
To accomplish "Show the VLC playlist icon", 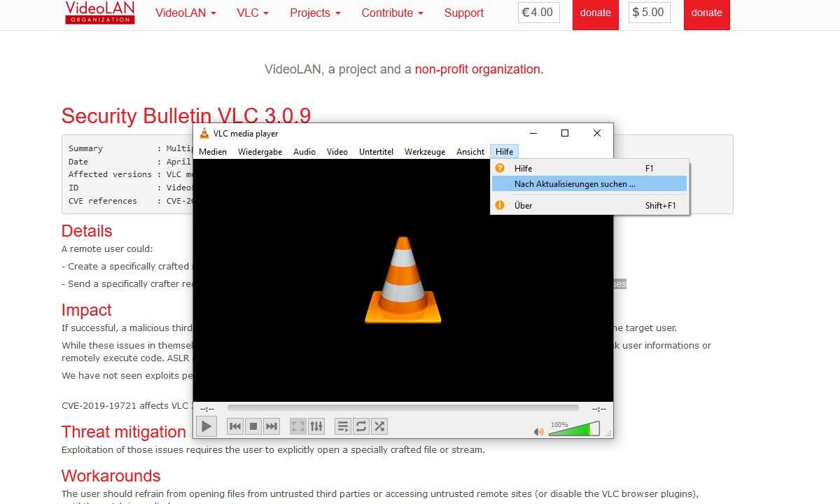I will [x=343, y=426].
